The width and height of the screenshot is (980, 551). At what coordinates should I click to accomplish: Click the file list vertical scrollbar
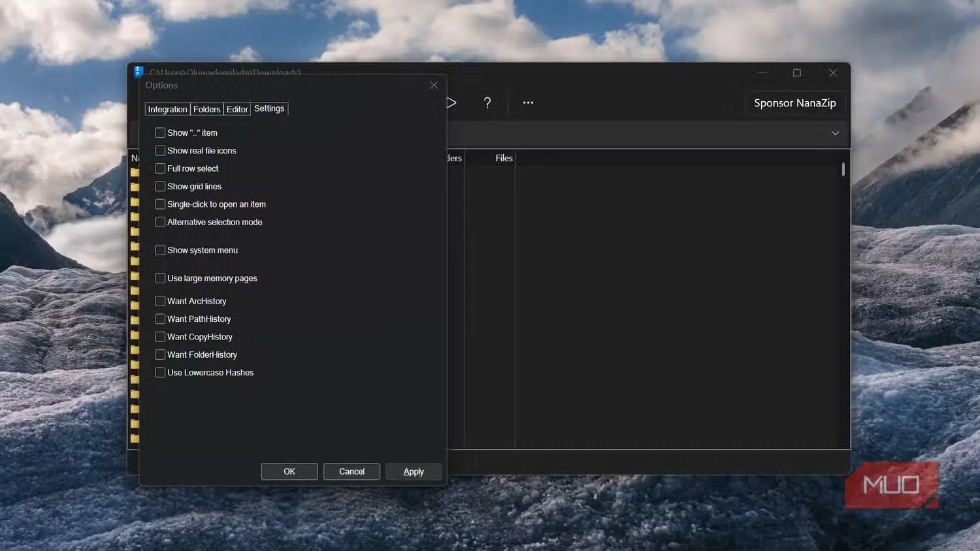pos(843,170)
